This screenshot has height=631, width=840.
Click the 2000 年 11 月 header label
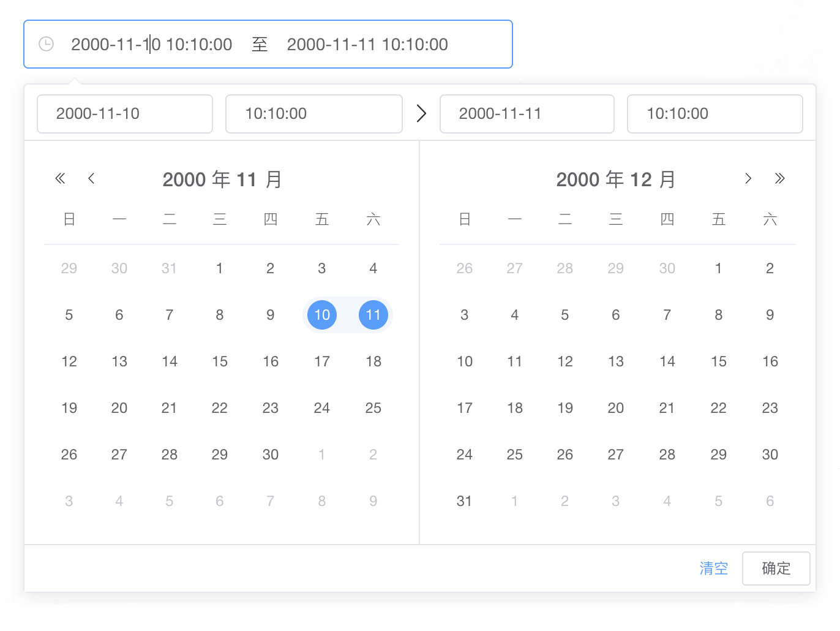tap(222, 179)
